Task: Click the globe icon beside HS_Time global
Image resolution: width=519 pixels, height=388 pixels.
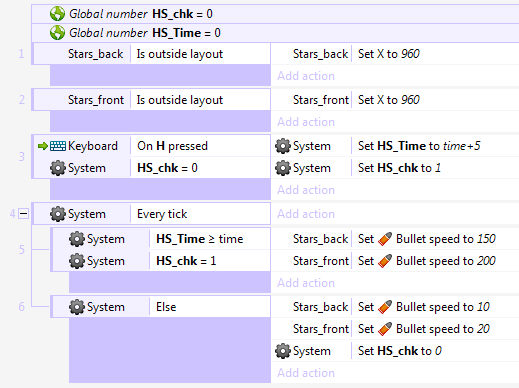Action: tap(57, 33)
